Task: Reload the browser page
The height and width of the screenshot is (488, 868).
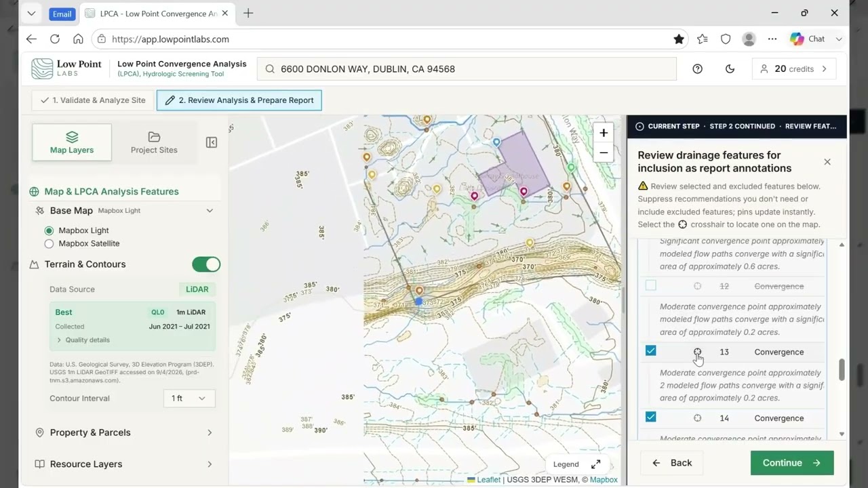Action: [x=55, y=39]
